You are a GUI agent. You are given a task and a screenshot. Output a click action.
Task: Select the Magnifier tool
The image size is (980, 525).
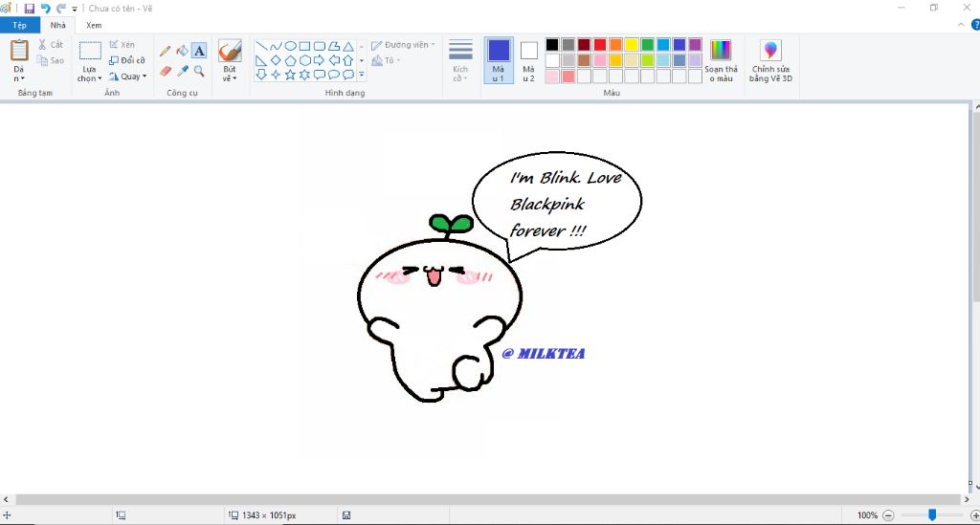tap(199, 71)
